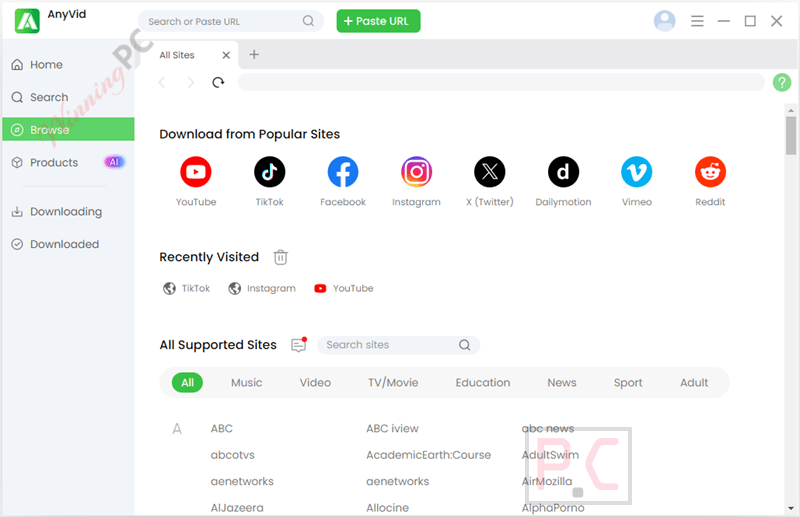Open ABC iview site link

point(392,429)
